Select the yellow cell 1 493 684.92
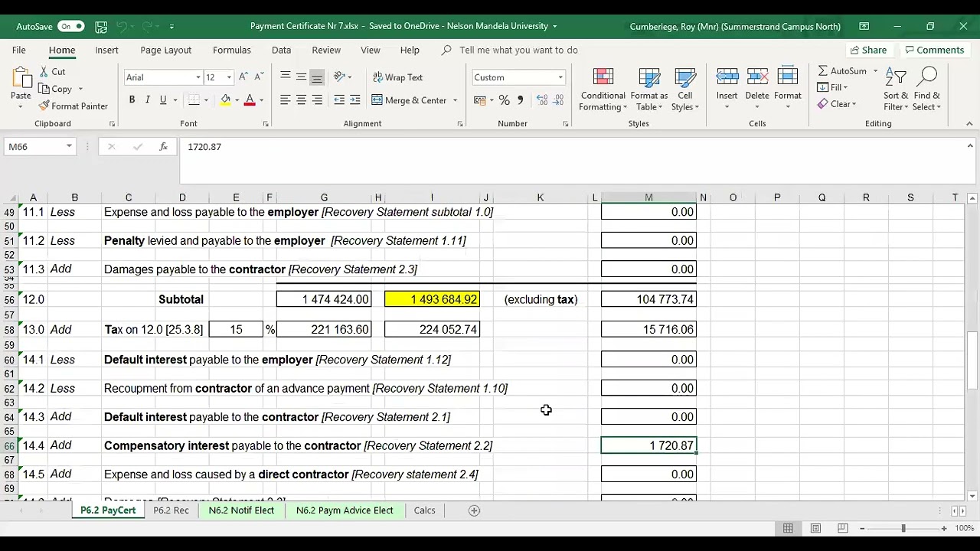Screen dimensions: 980x551 coord(432,299)
